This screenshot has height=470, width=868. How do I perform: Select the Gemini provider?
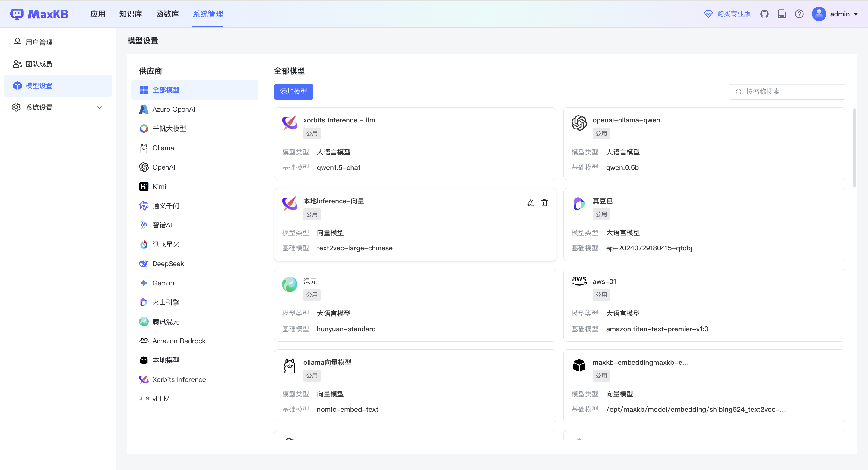click(x=163, y=283)
